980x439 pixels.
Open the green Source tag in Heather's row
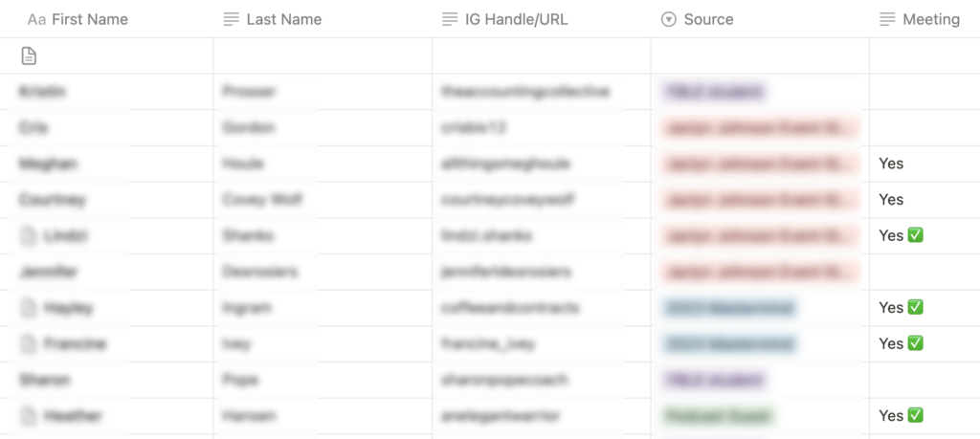pyautogui.click(x=719, y=416)
